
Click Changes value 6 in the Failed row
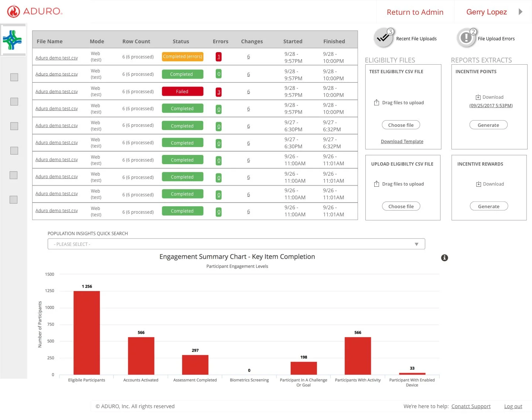click(248, 92)
